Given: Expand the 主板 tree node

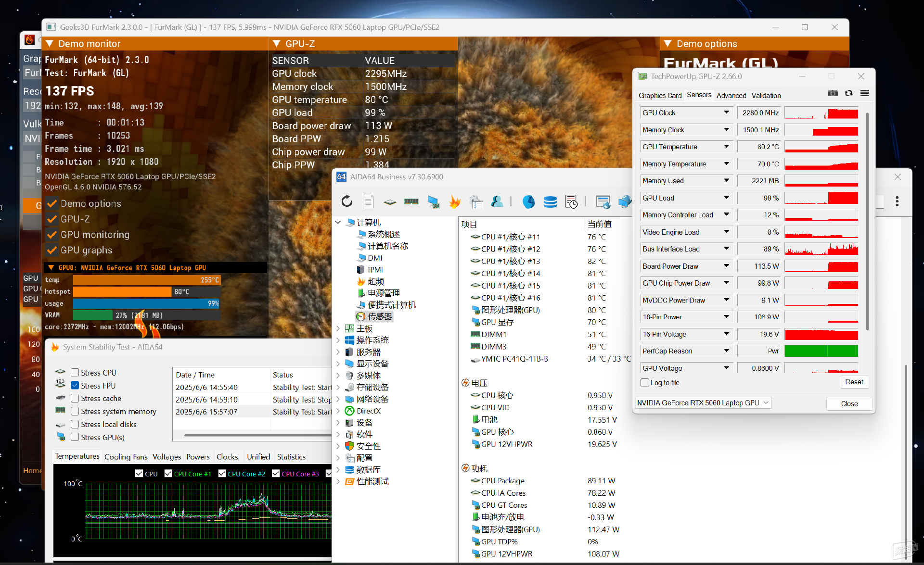Looking at the screenshot, I should (x=338, y=329).
